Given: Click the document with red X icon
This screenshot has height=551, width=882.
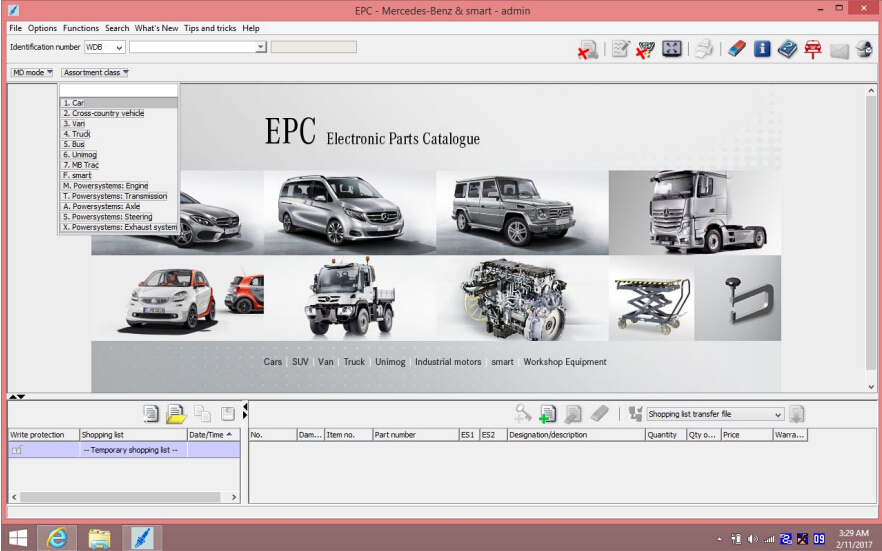Looking at the screenshot, I should click(x=588, y=49).
